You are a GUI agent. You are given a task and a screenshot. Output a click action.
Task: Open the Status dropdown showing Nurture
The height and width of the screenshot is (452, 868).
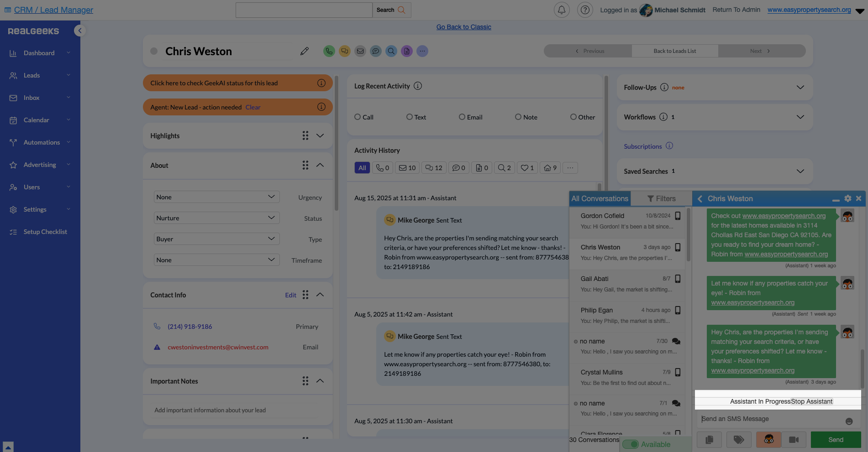[x=216, y=218]
